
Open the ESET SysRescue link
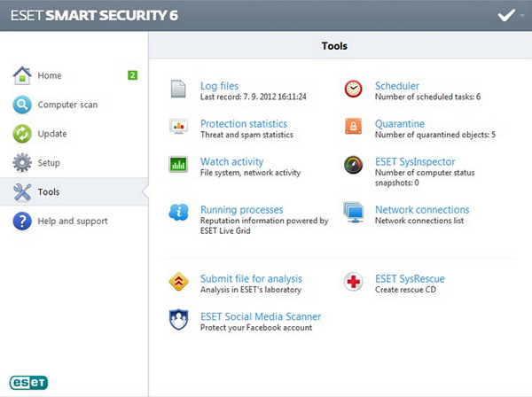[x=410, y=278]
